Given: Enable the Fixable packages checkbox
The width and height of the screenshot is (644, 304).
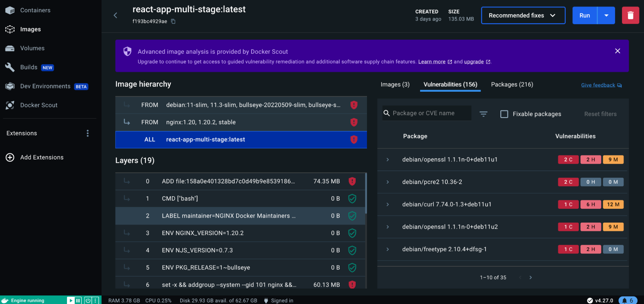Looking at the screenshot, I should 504,114.
